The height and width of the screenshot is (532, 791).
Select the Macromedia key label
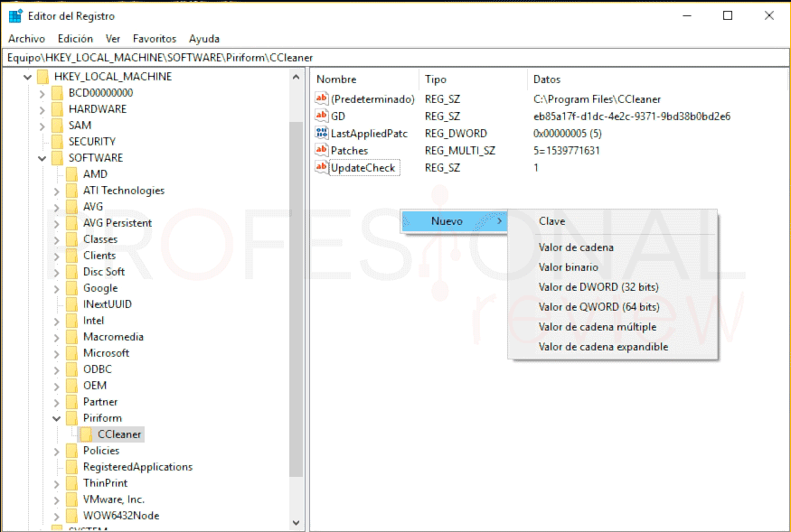tap(113, 337)
